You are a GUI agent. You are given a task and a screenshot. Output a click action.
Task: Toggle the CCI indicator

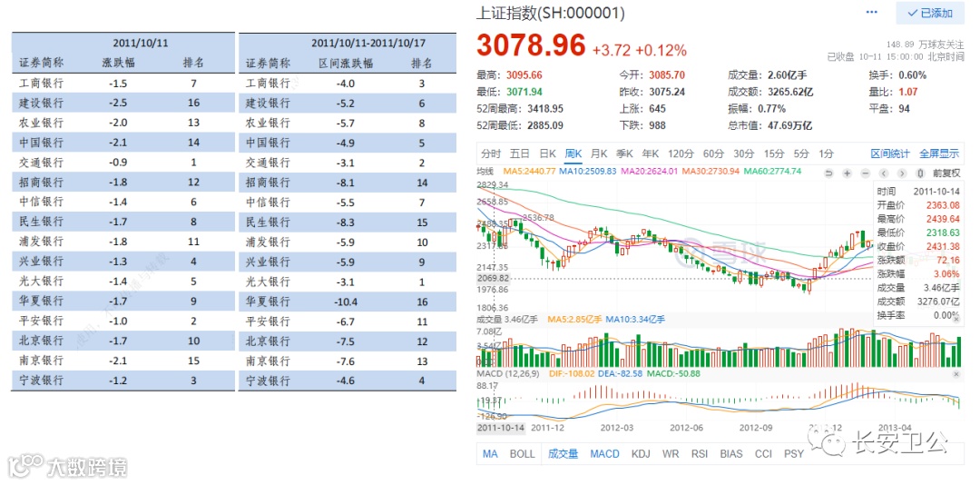(763, 454)
